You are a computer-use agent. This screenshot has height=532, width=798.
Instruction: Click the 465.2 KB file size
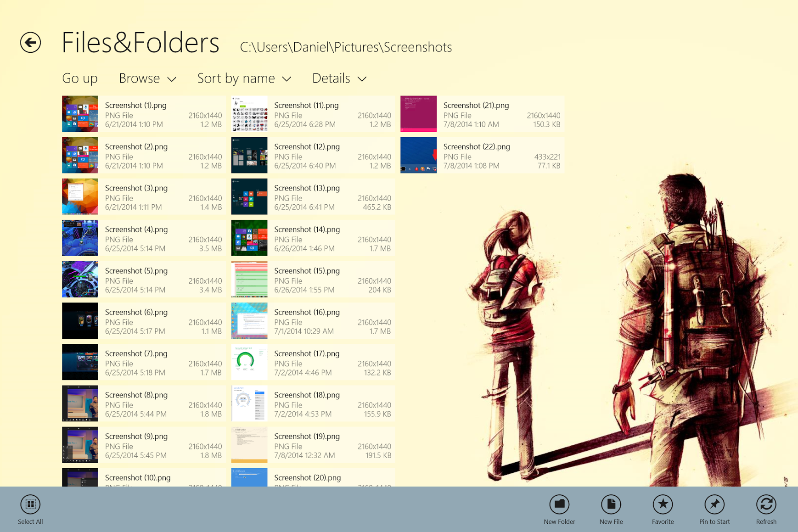pyautogui.click(x=377, y=207)
